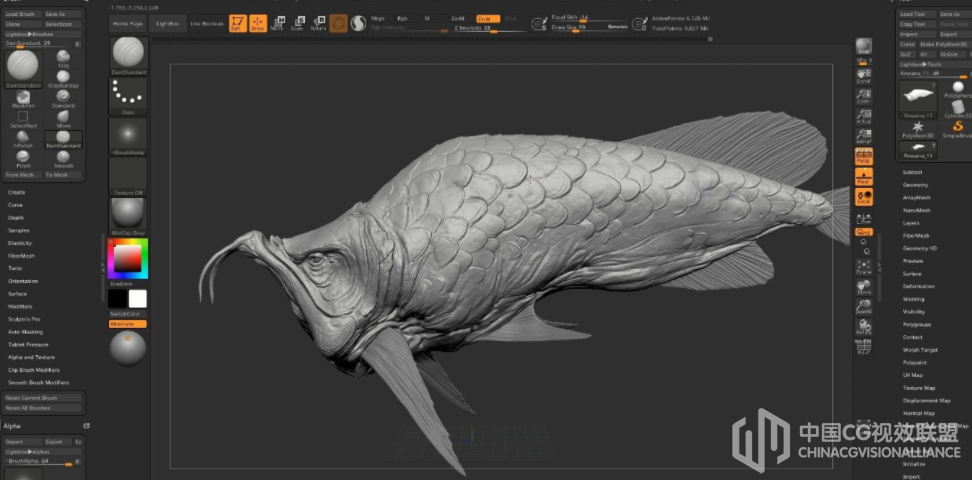
Task: Select the Smooth brush
Action: pyautogui.click(x=63, y=159)
